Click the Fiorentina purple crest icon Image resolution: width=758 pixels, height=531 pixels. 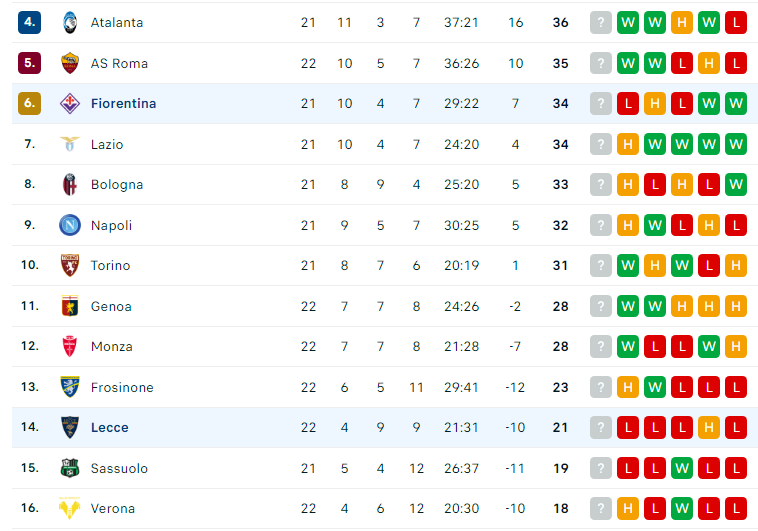(x=70, y=103)
